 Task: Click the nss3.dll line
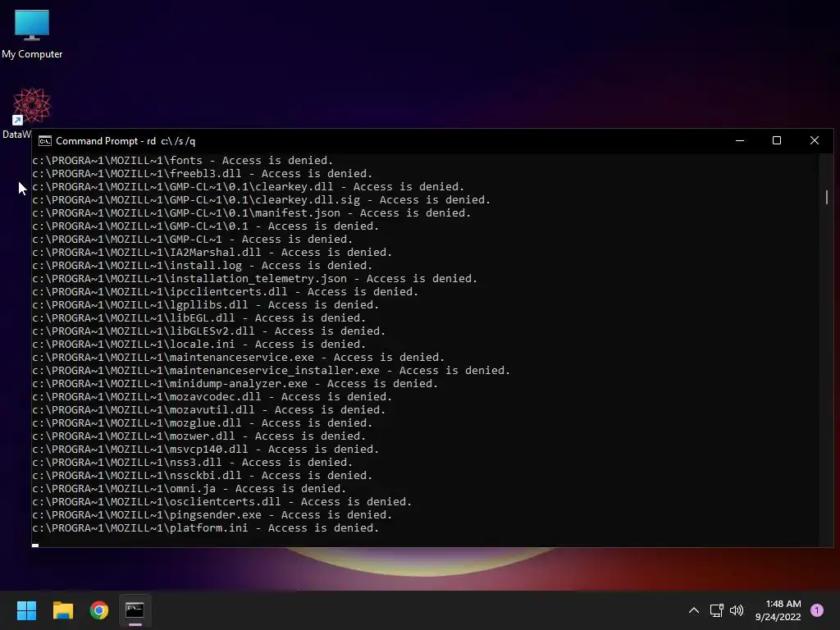[x=192, y=463]
